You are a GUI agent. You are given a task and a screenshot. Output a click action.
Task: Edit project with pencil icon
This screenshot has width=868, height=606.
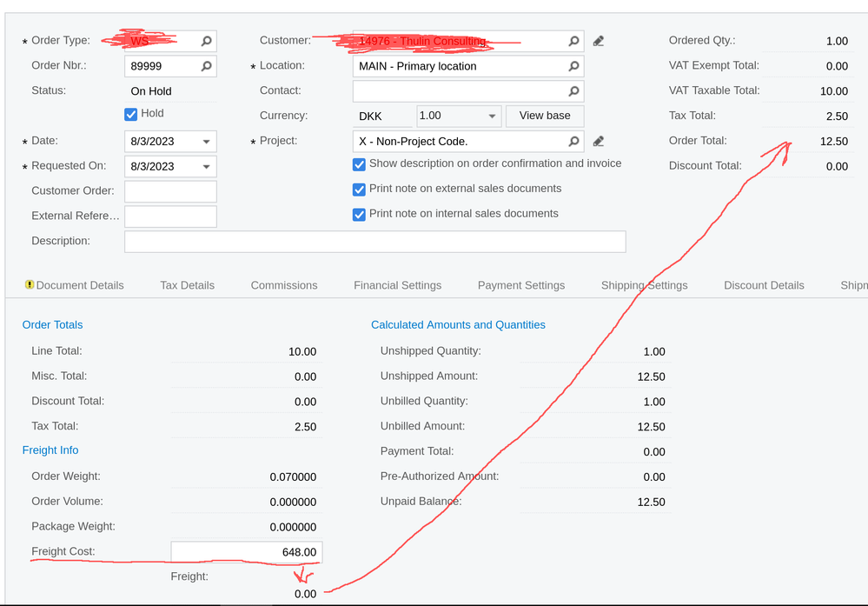[599, 141]
